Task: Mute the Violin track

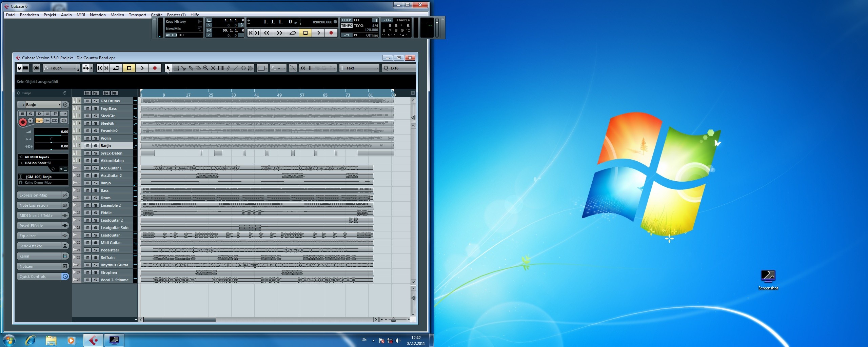Action: (x=88, y=138)
